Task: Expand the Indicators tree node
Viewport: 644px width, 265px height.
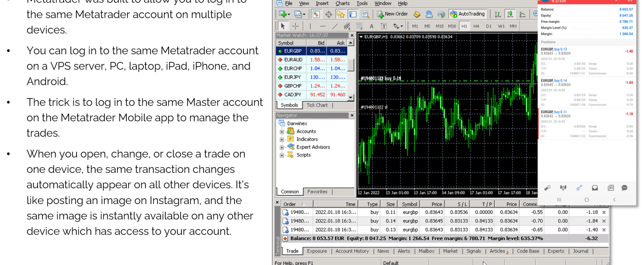Action: pyautogui.click(x=282, y=139)
